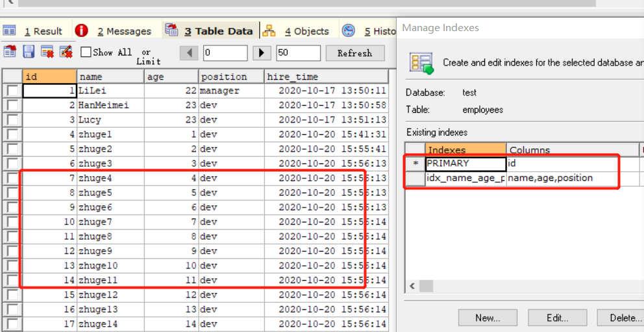
Task: Click the Insert New Row toolbar icon
Action: tap(10, 52)
